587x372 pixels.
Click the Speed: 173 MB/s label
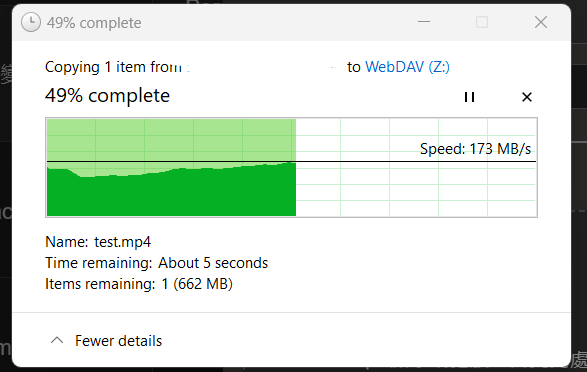pos(475,149)
